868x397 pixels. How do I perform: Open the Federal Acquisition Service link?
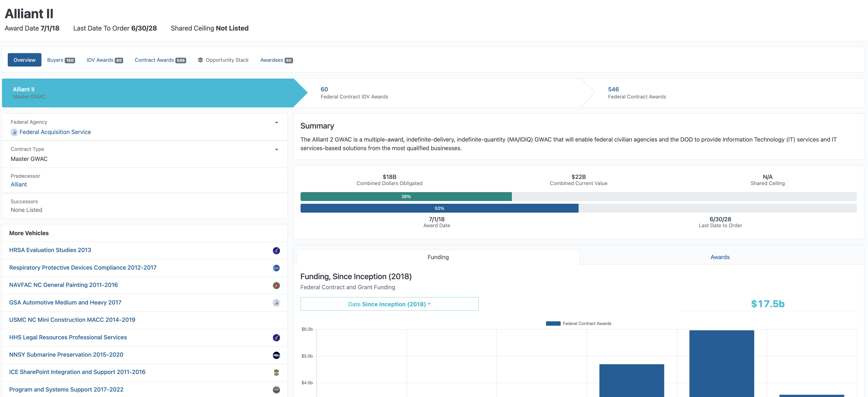(55, 132)
